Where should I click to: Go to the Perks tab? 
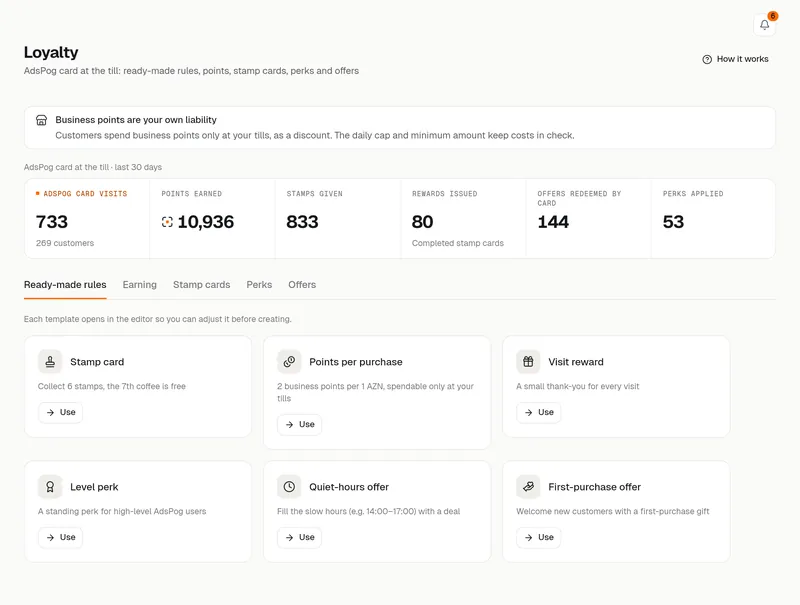click(259, 285)
